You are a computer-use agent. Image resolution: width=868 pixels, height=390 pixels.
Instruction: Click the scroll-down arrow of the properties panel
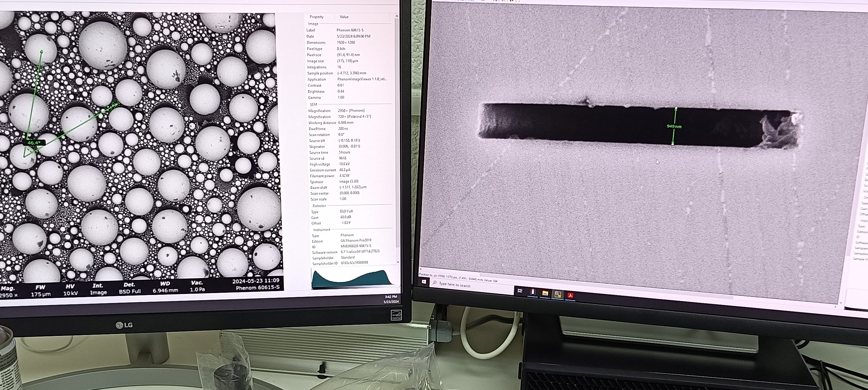coord(398,262)
